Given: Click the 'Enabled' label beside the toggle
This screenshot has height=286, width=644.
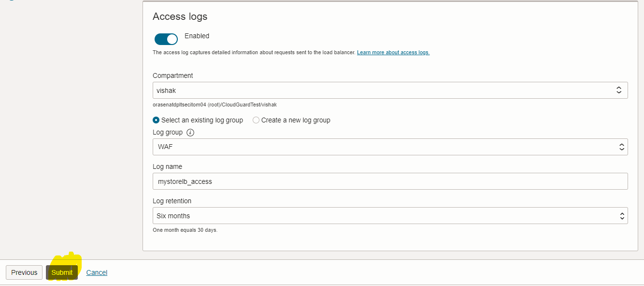Looking at the screenshot, I should coord(197,36).
